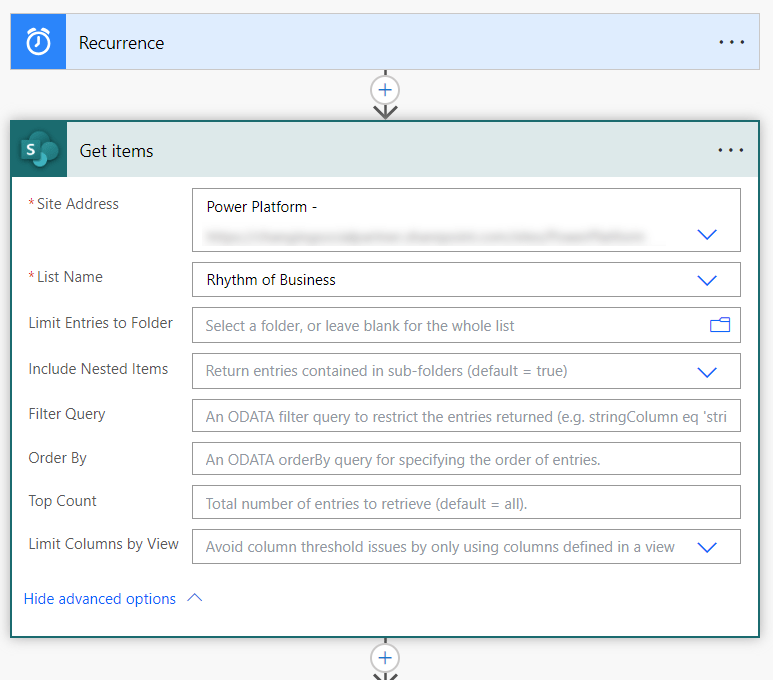This screenshot has height=680, width=773.
Task: Open the Recurrence step ellipsis menu
Action: point(731,42)
